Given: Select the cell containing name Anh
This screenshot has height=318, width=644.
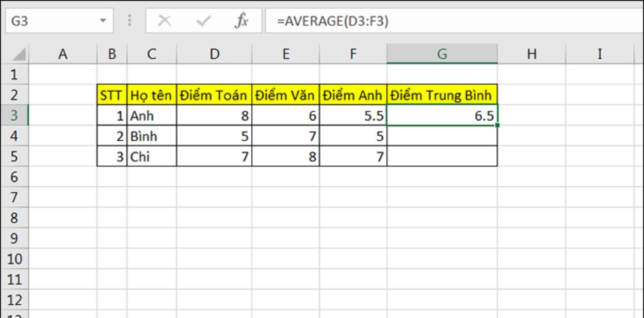Looking at the screenshot, I should [152, 115].
